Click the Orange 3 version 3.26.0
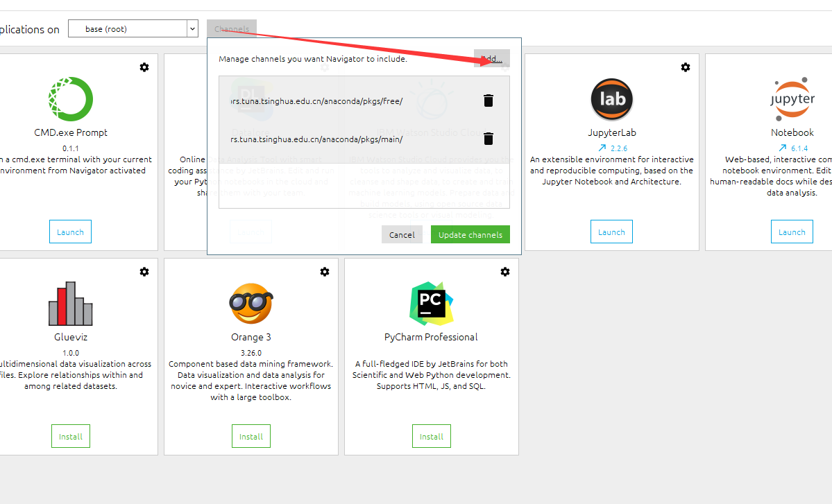The image size is (832, 504). 251,353
